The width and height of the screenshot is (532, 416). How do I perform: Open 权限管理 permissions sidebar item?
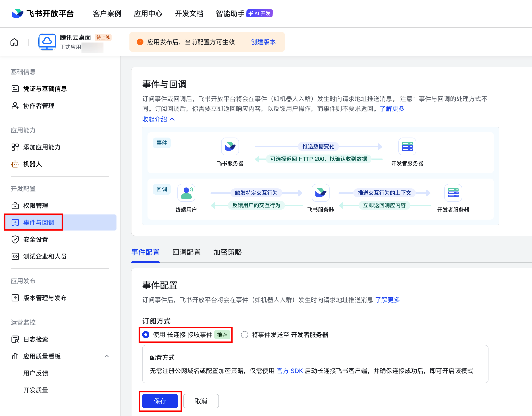36,206
